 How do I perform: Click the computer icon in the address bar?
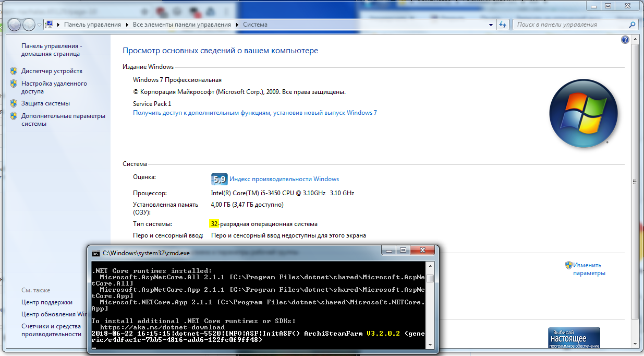pyautogui.click(x=50, y=25)
